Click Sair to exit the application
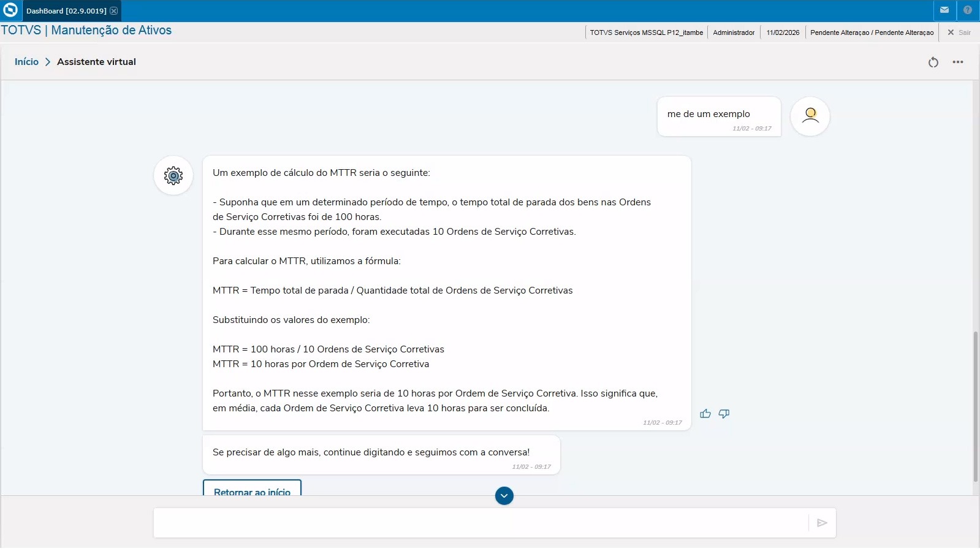Screen dimensions: 980x551 pos(959,32)
